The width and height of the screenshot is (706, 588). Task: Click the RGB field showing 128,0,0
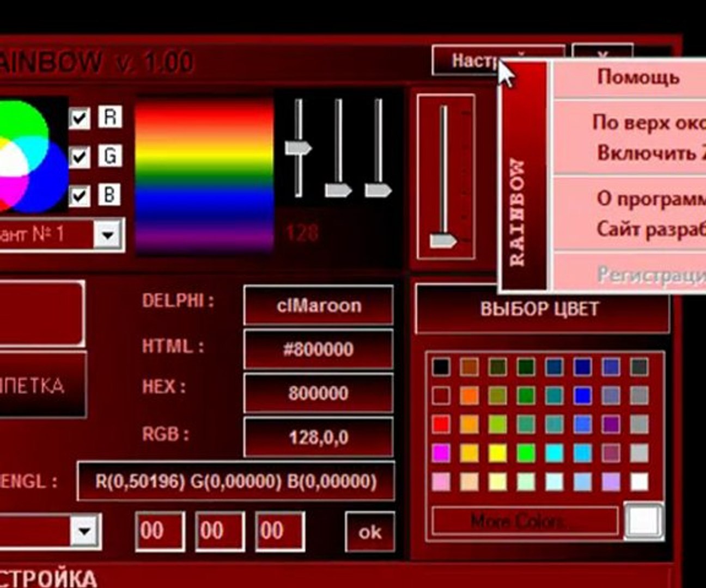tap(319, 437)
